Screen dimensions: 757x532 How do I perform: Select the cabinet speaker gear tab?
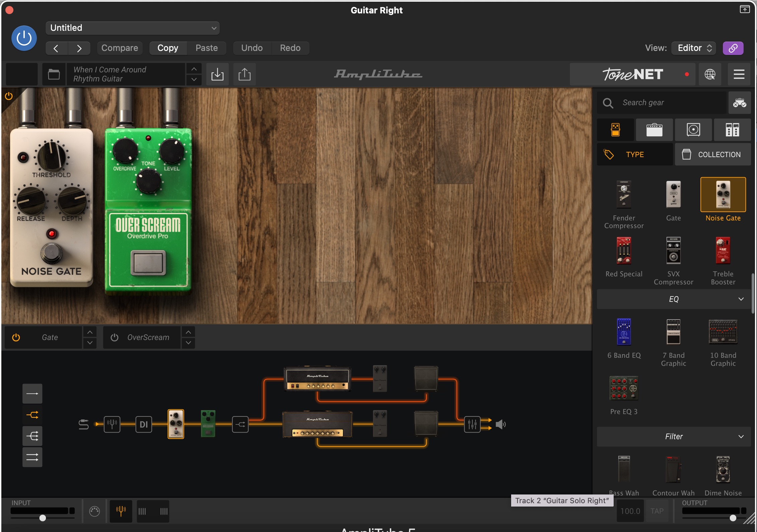[x=693, y=130]
